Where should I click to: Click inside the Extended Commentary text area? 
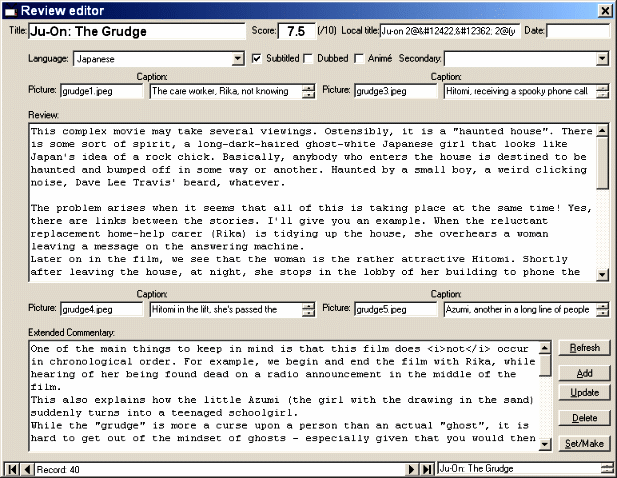point(284,396)
